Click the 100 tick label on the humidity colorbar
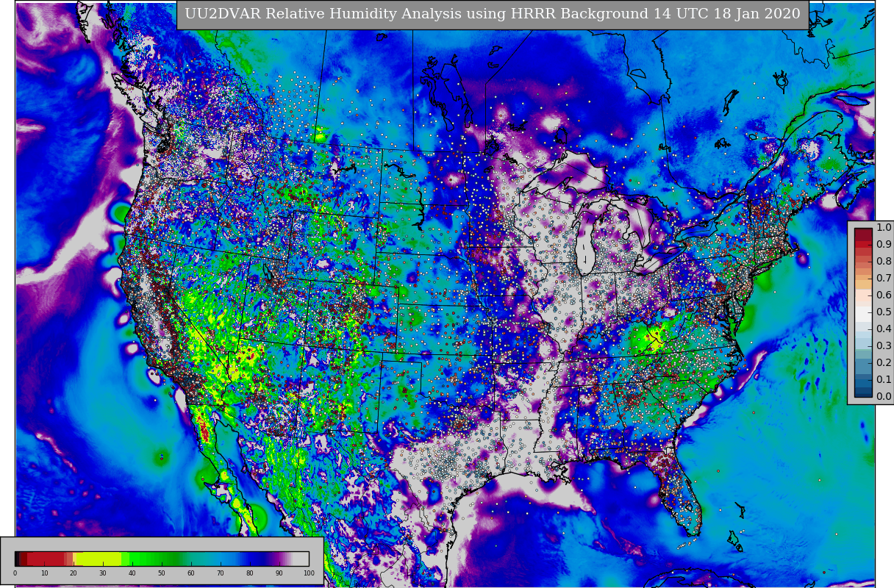The width and height of the screenshot is (894, 588). (309, 573)
